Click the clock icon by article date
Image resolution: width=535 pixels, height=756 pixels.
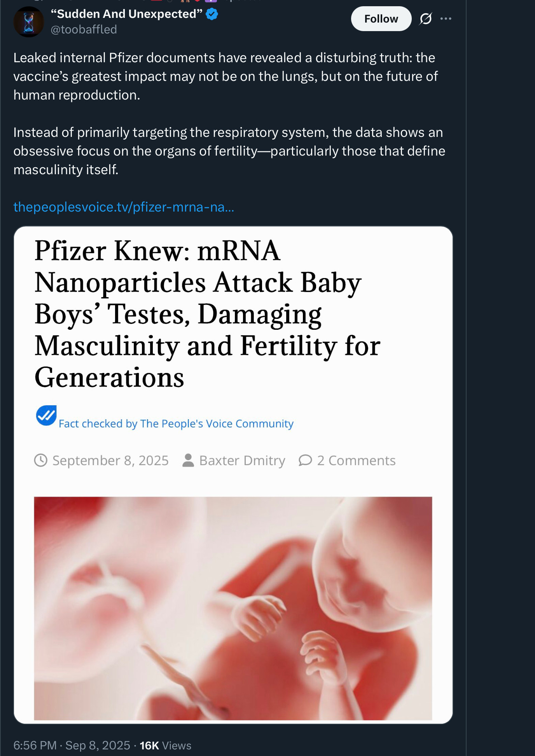(x=41, y=460)
